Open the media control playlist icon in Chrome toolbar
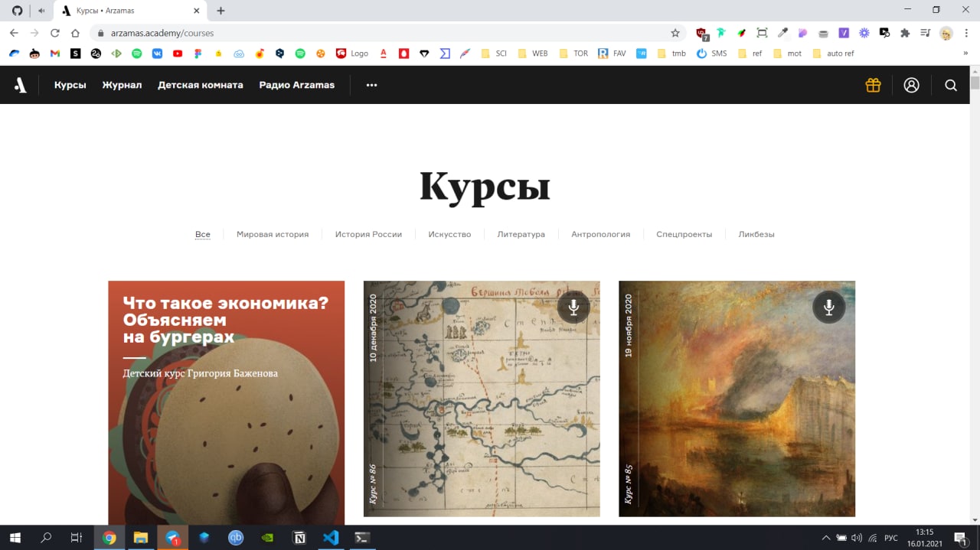The width and height of the screenshot is (980, 550). [926, 33]
